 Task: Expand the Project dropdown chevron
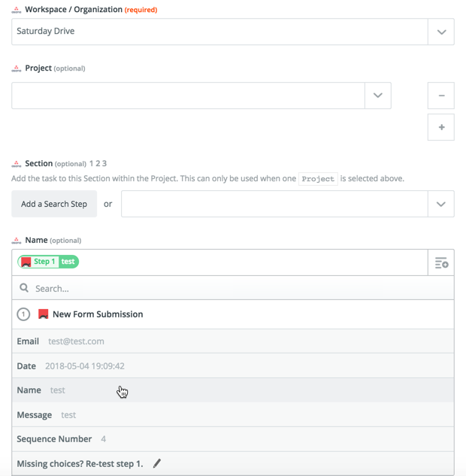pyautogui.click(x=377, y=96)
